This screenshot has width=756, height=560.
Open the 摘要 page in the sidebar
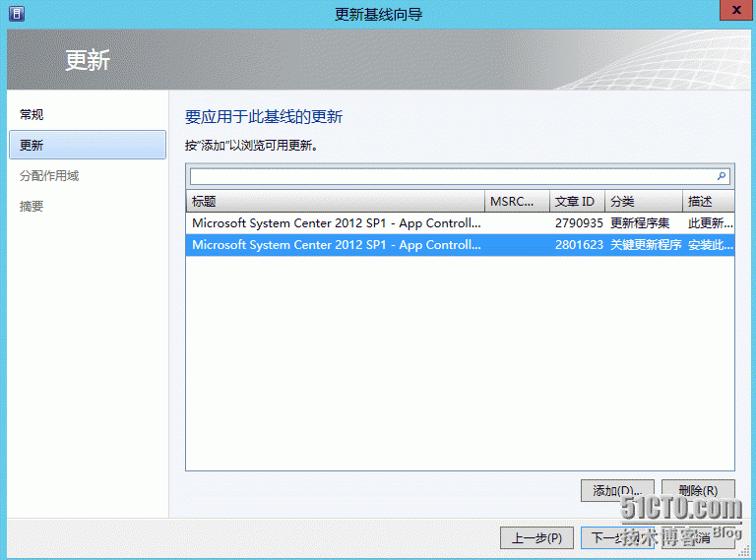[31, 207]
